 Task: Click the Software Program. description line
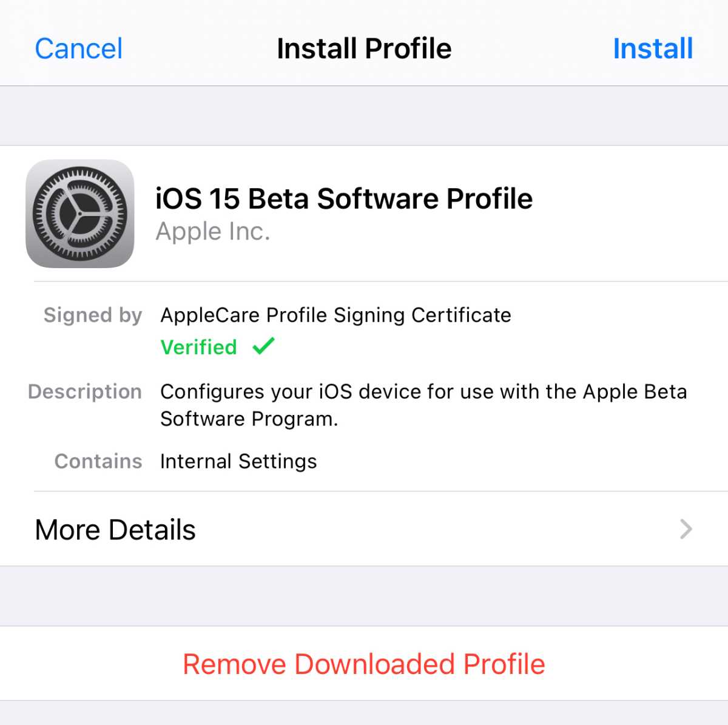(x=249, y=419)
